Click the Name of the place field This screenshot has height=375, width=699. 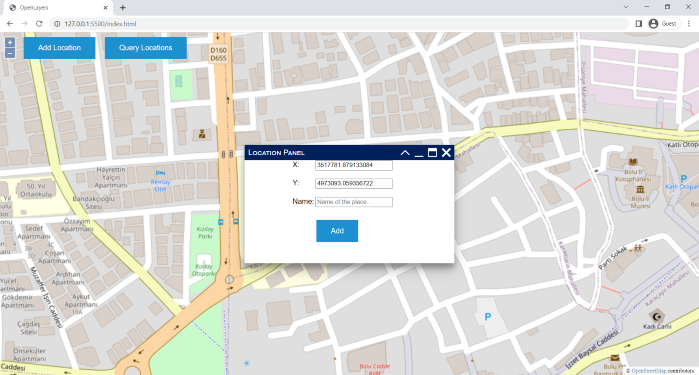pyautogui.click(x=354, y=202)
